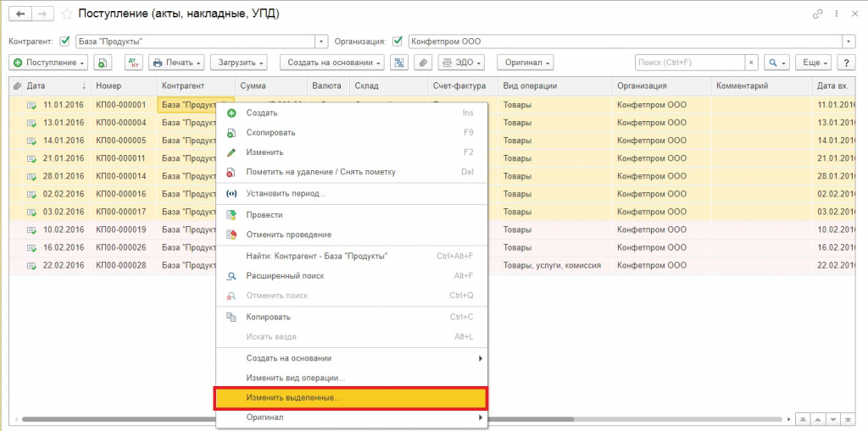This screenshot has height=431, width=868.
Task: Click document icon in row 22.02.2016
Action: [32, 266]
